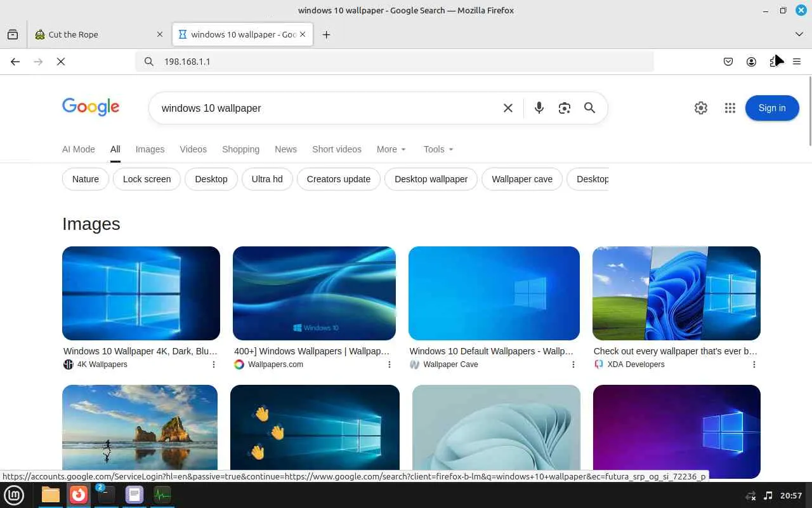812x508 pixels.
Task: Open the music note tray icon
Action: (768, 495)
